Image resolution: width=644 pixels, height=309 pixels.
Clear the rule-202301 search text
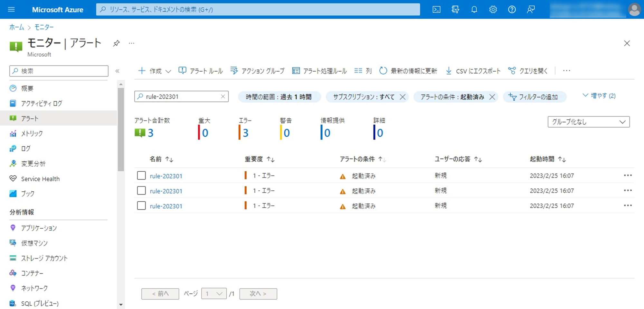coord(223,96)
